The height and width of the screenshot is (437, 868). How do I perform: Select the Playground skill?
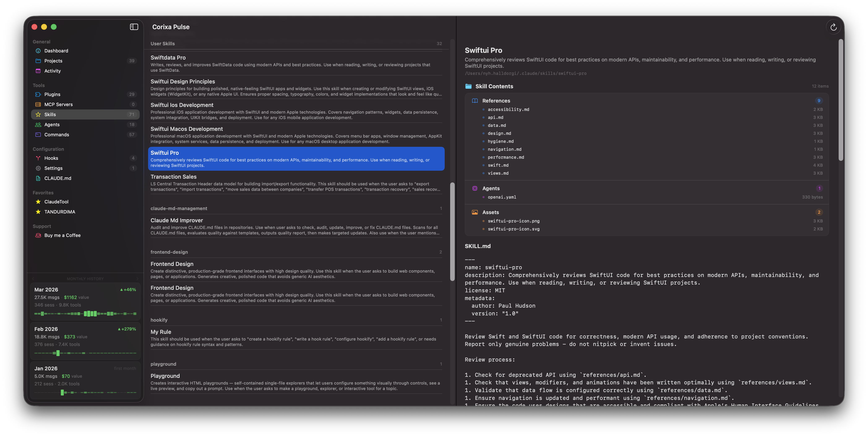(296, 382)
